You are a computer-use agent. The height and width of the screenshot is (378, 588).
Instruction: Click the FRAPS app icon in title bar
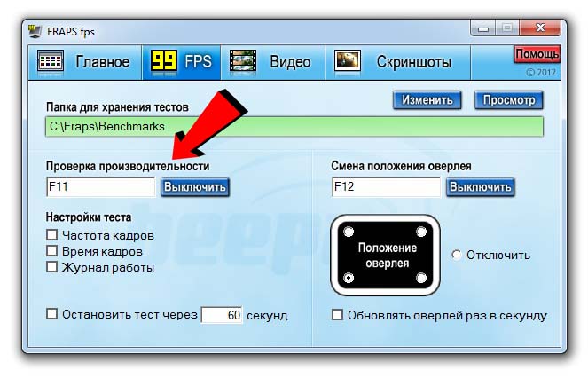(x=35, y=31)
